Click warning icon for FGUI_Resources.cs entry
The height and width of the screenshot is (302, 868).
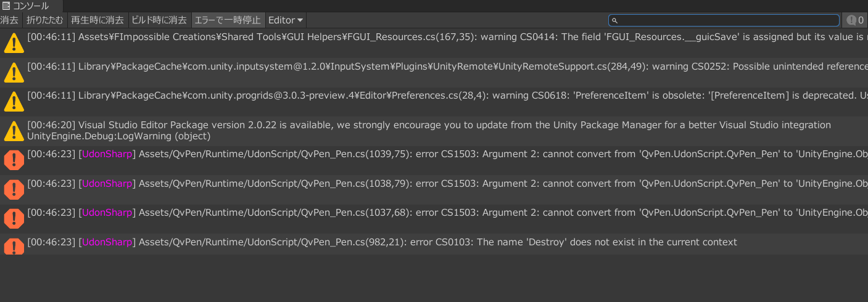(x=14, y=43)
